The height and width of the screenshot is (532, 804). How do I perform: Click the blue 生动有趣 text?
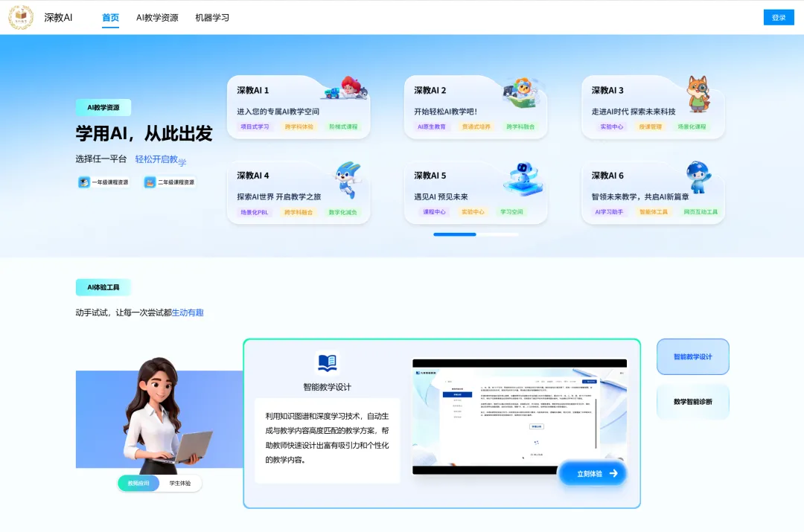(x=188, y=313)
